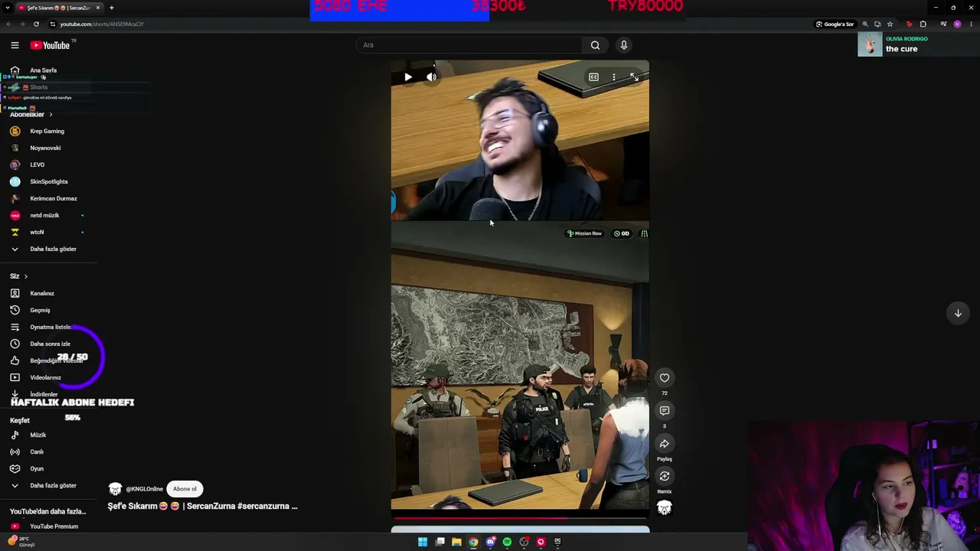Click the Google'a Sor lens button
The image size is (980, 551).
tap(835, 24)
